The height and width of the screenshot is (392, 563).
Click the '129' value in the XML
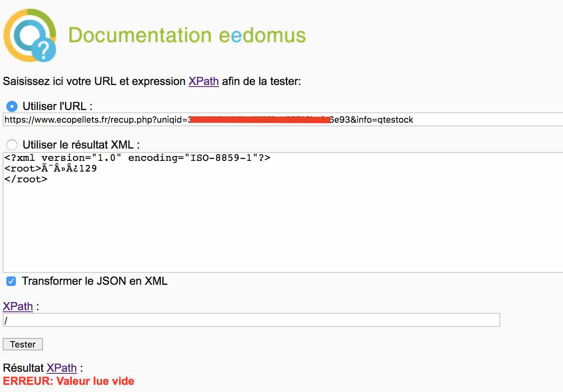point(88,168)
